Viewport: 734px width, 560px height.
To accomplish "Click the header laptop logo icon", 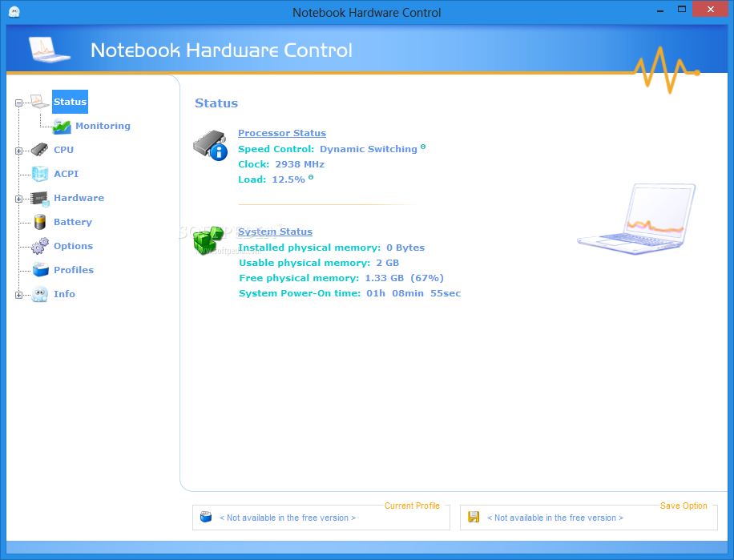I will [49, 49].
